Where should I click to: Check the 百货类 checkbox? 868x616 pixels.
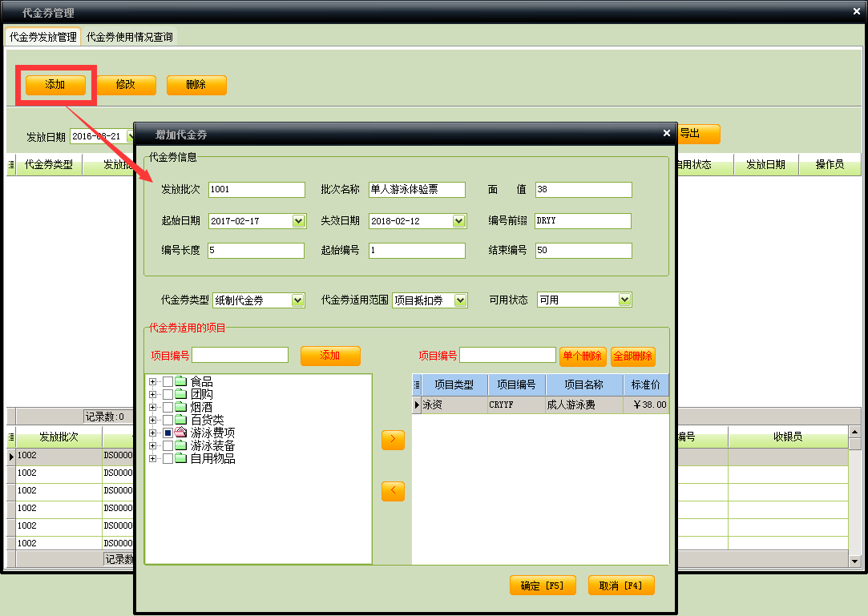[x=168, y=420]
